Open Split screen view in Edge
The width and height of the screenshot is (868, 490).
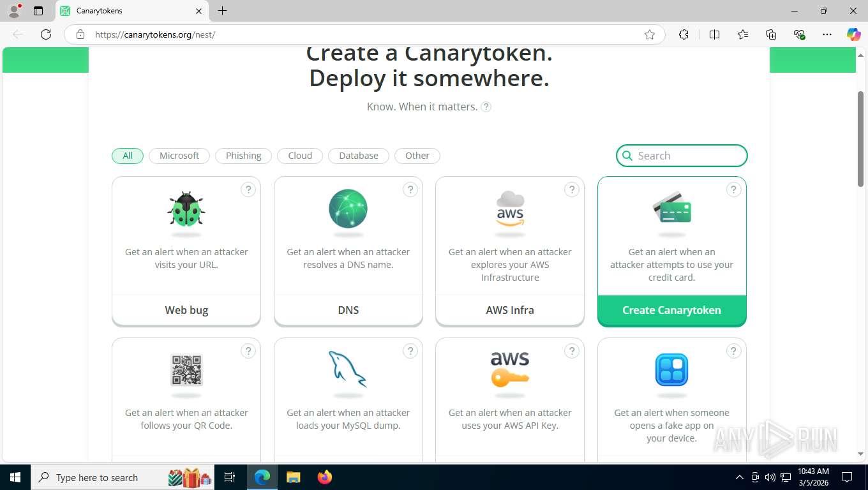point(714,34)
